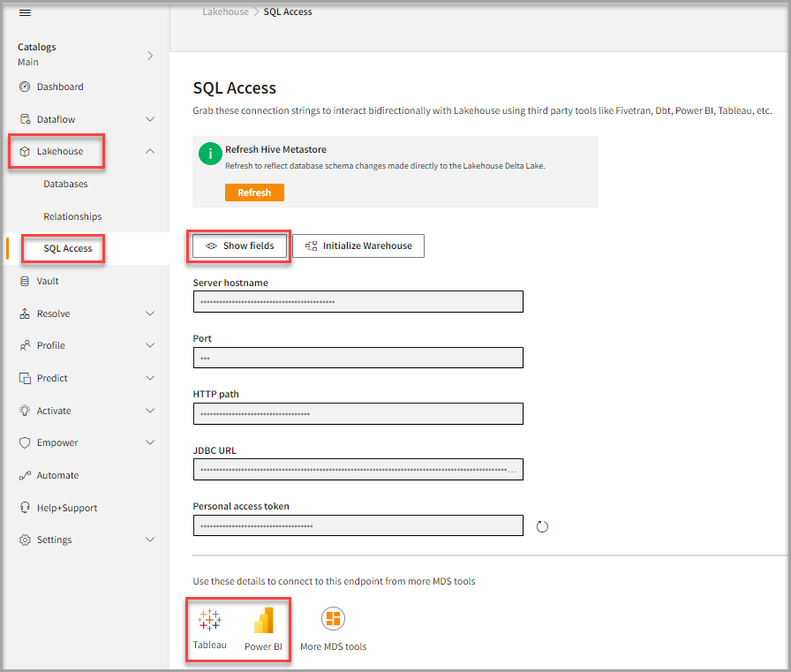This screenshot has height=672, width=791.
Task: Click the orange Refresh button
Action: (x=254, y=193)
